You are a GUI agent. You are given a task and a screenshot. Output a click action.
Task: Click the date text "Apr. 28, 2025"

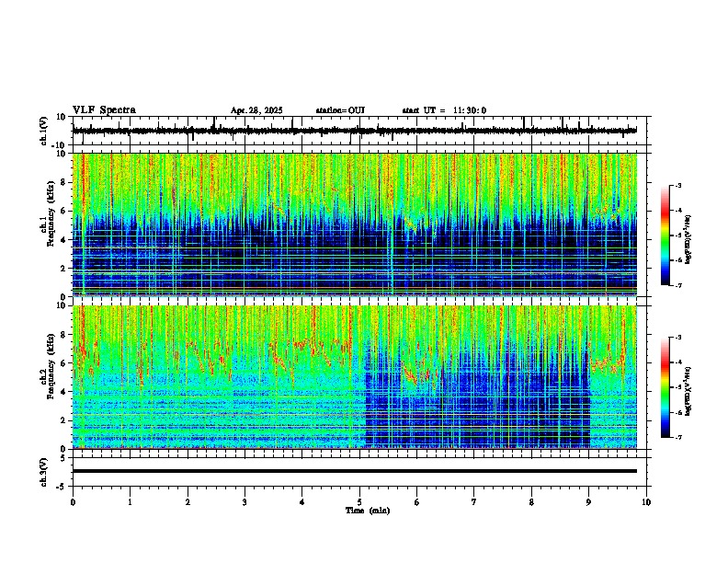pos(256,110)
